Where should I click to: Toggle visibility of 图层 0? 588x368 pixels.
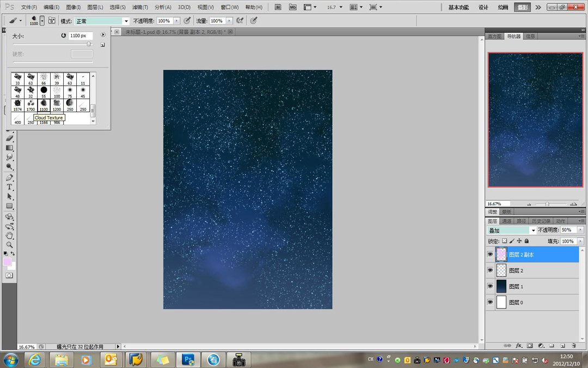tap(490, 302)
